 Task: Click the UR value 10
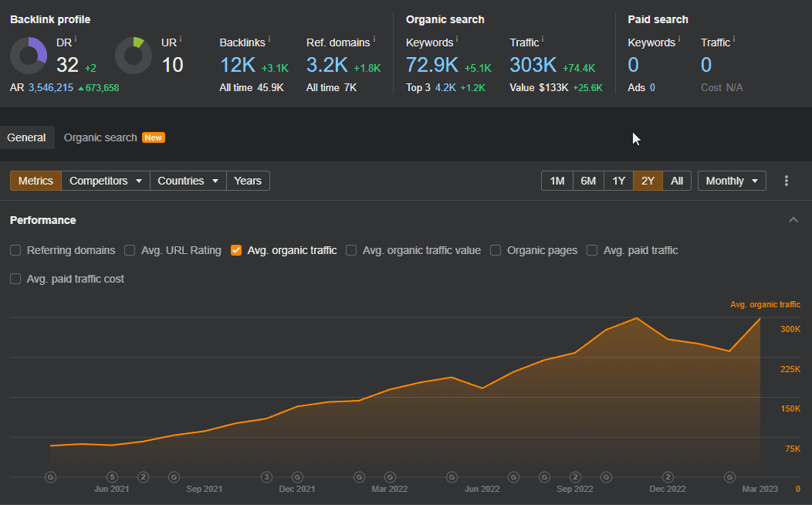pyautogui.click(x=172, y=66)
